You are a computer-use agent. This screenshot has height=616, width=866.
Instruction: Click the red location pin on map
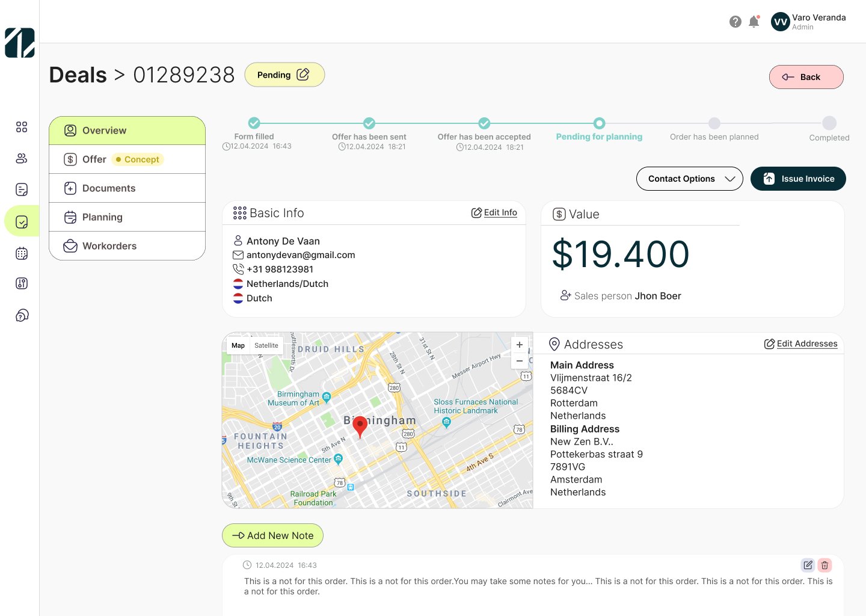[360, 426]
